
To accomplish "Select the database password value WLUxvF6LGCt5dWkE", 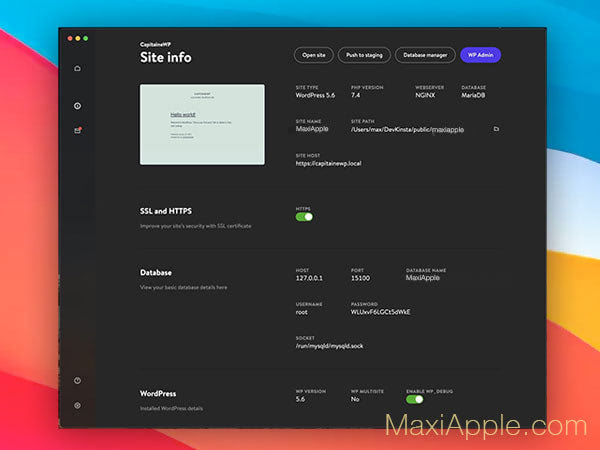I will [x=380, y=312].
